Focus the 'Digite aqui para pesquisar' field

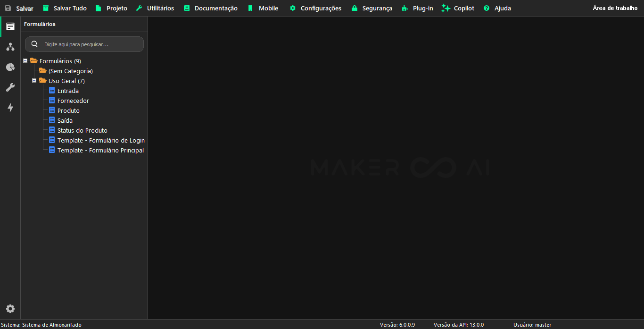click(84, 44)
